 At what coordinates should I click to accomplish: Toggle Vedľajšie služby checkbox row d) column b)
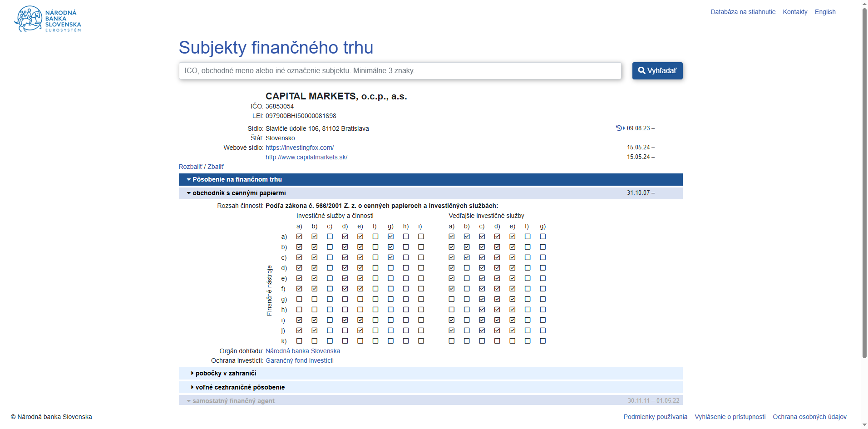pos(467,268)
